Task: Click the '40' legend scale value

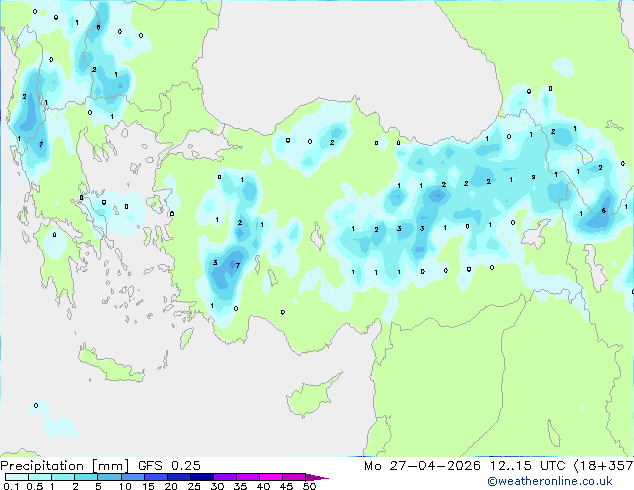Action: [263, 486]
